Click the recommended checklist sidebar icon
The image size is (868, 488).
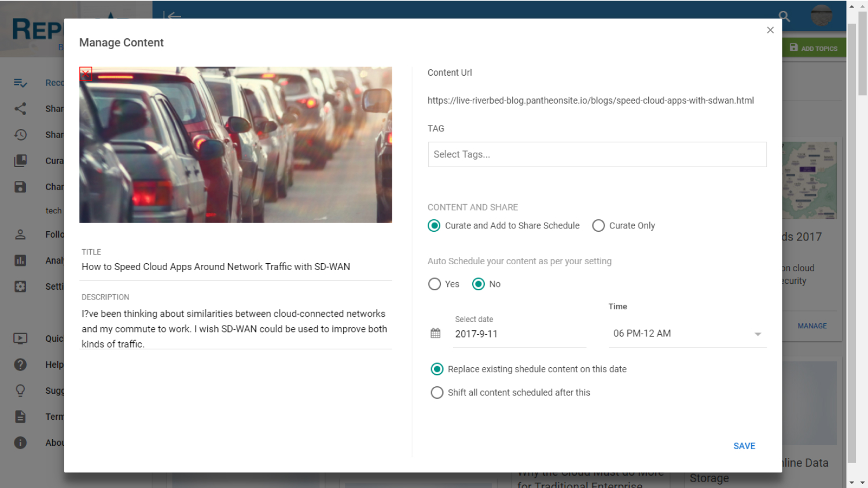[20, 83]
